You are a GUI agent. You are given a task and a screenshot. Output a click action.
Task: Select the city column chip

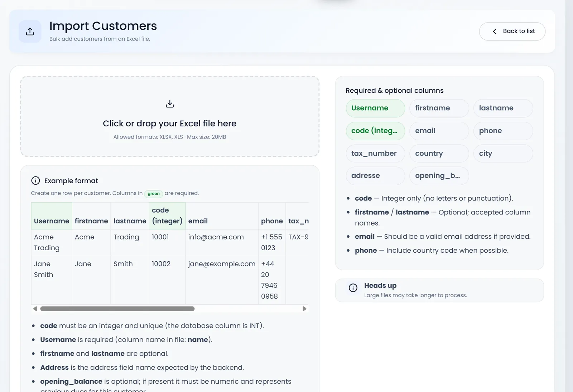pyautogui.click(x=503, y=153)
